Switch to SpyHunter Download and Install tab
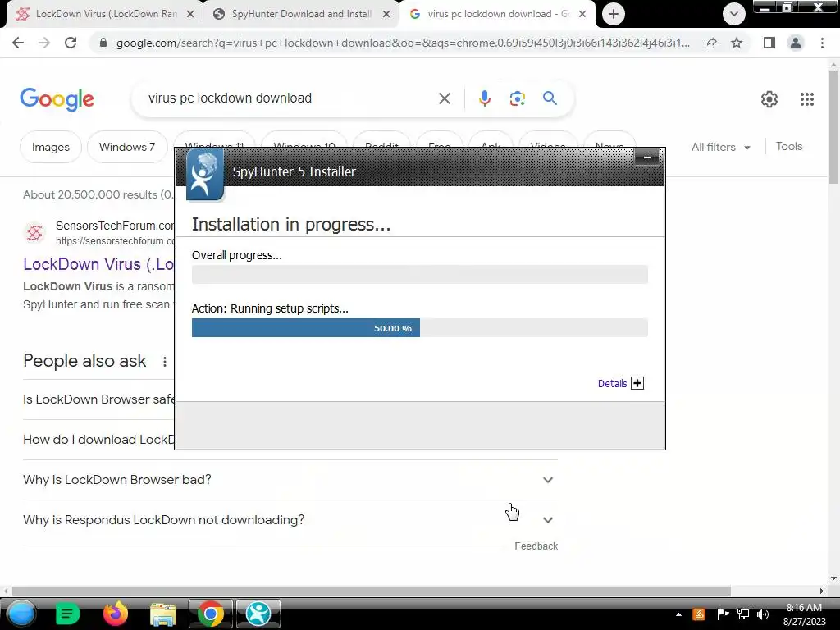Image resolution: width=840 pixels, height=630 pixels. pos(301,14)
